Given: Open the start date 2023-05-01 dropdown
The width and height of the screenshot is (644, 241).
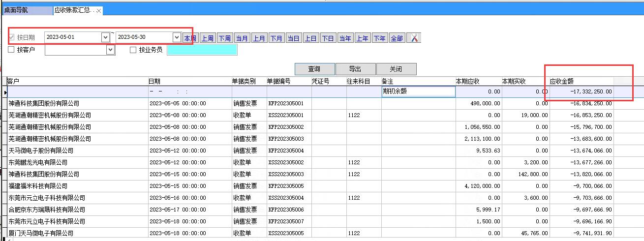Looking at the screenshot, I should point(105,37).
